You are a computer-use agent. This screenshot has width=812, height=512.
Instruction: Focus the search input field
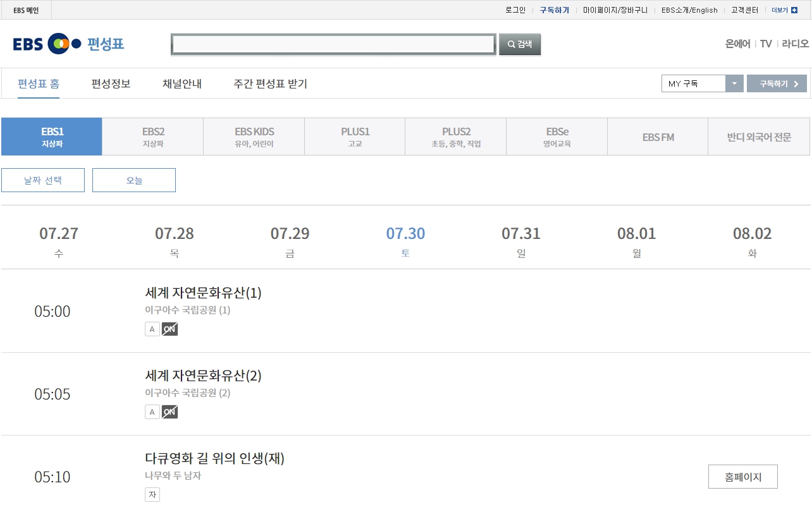point(333,44)
